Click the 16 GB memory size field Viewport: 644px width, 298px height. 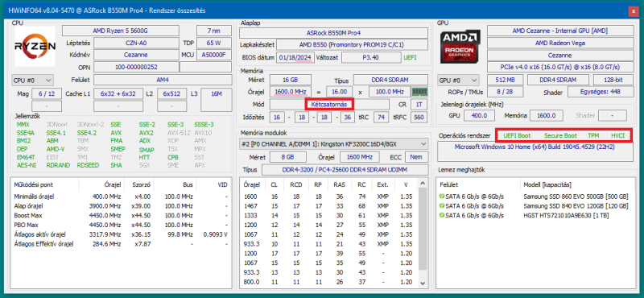pyautogui.click(x=290, y=80)
